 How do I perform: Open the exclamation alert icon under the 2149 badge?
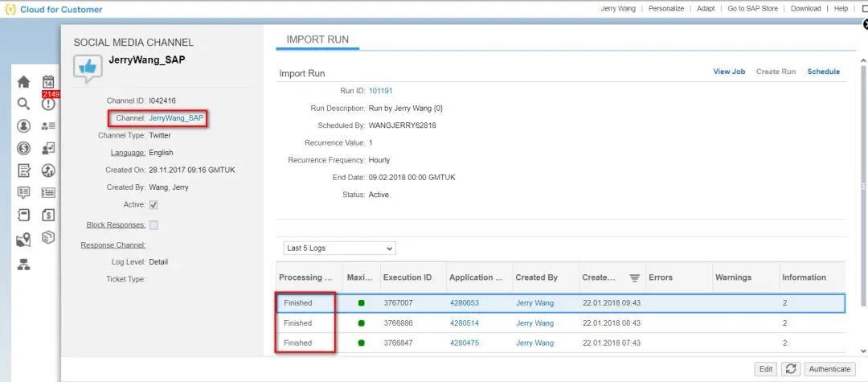click(x=48, y=104)
